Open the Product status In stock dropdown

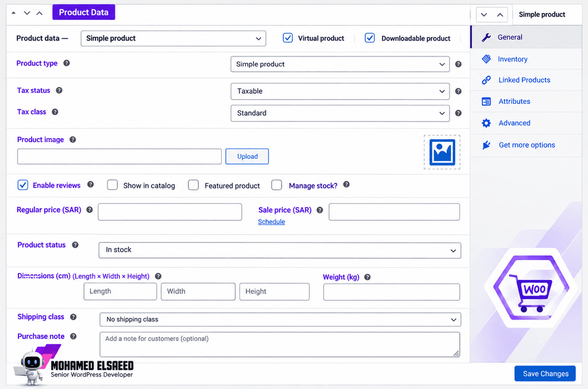[x=280, y=250]
